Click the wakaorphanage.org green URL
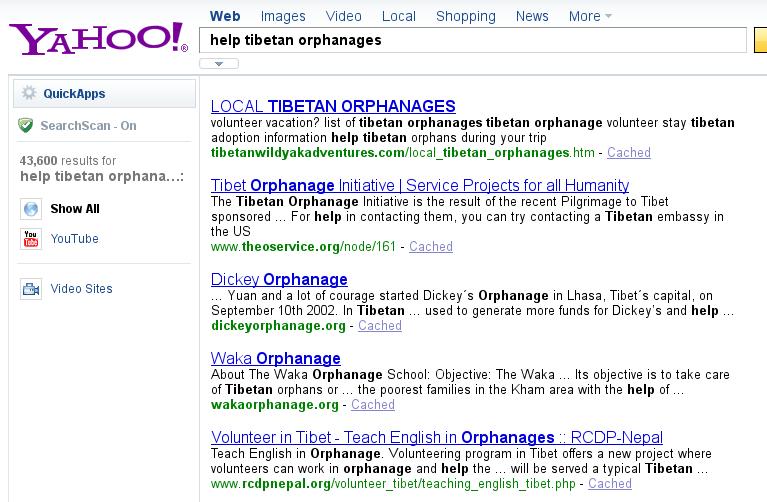This screenshot has height=502, width=767. pyautogui.click(x=275, y=405)
